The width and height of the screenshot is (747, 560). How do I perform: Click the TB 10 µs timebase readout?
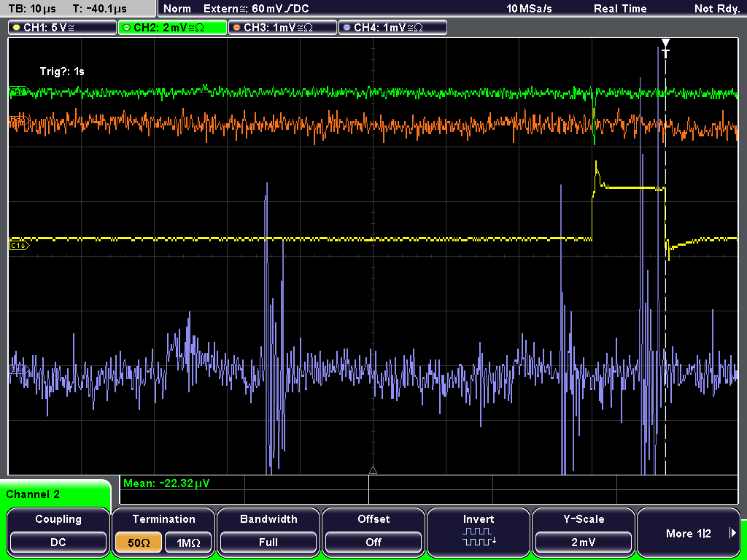32,9
